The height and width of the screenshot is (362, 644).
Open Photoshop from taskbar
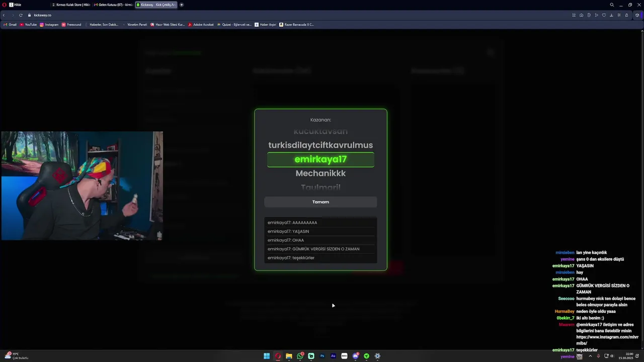[x=323, y=356]
